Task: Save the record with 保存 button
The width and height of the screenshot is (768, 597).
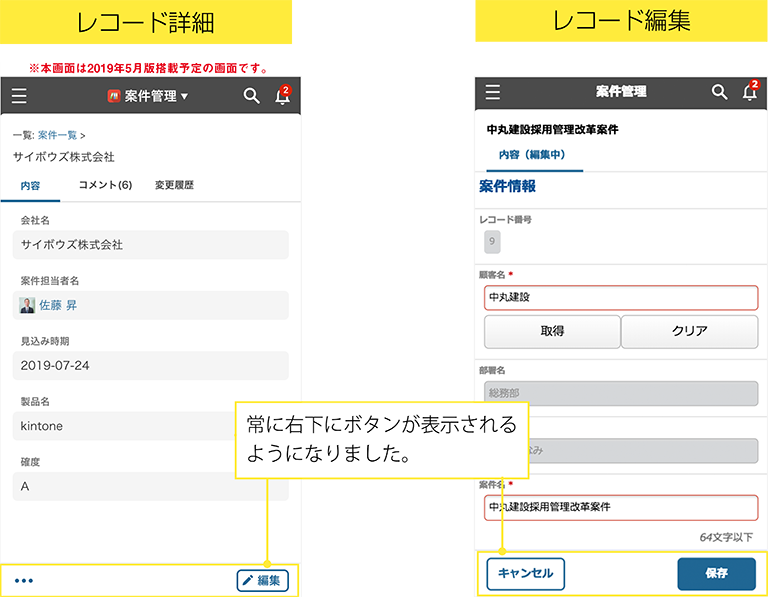Action: point(717,573)
